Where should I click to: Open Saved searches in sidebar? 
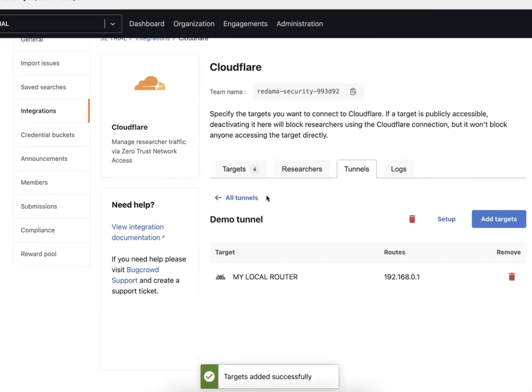52,87
